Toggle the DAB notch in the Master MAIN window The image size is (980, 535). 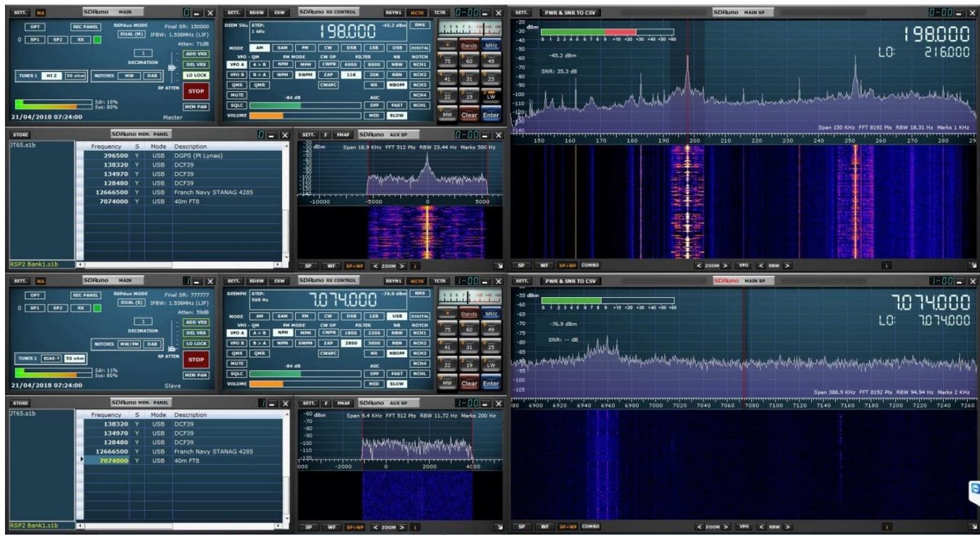pyautogui.click(x=151, y=76)
